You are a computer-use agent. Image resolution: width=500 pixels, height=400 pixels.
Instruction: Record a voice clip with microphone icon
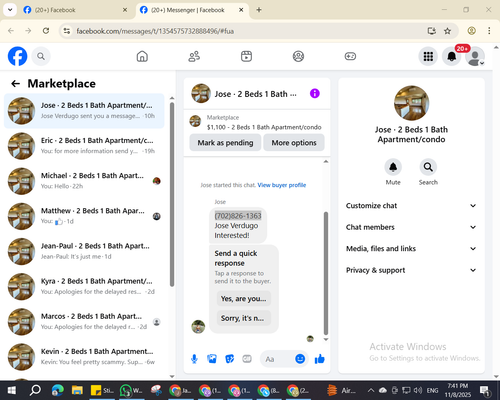tap(194, 359)
